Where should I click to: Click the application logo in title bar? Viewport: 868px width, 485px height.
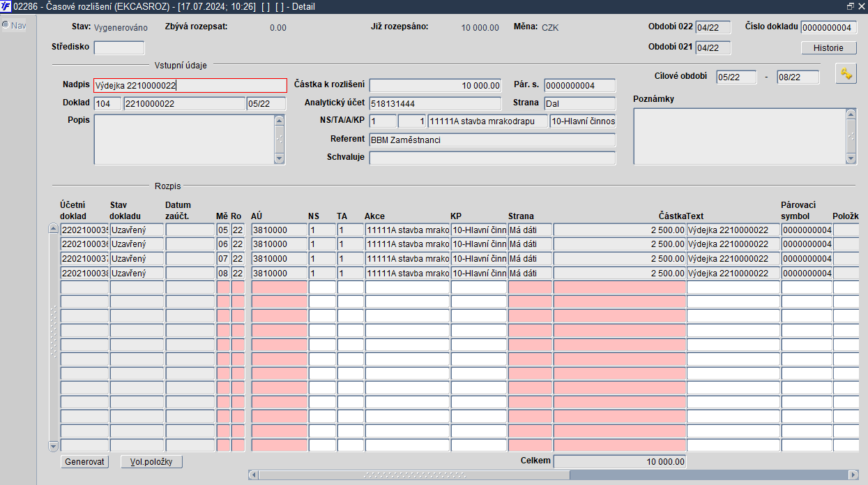6,6
